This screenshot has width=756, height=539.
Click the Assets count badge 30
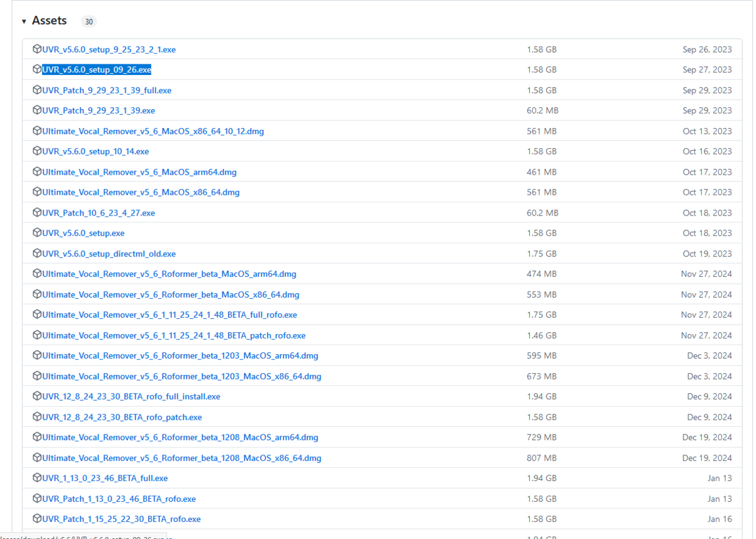pyautogui.click(x=89, y=21)
